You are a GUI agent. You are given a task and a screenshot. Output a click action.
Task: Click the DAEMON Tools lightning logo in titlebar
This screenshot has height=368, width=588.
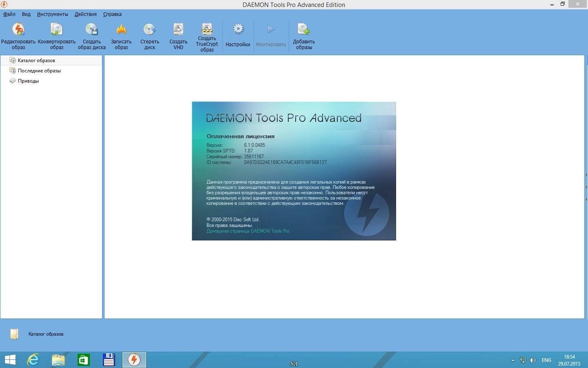pyautogui.click(x=4, y=4)
